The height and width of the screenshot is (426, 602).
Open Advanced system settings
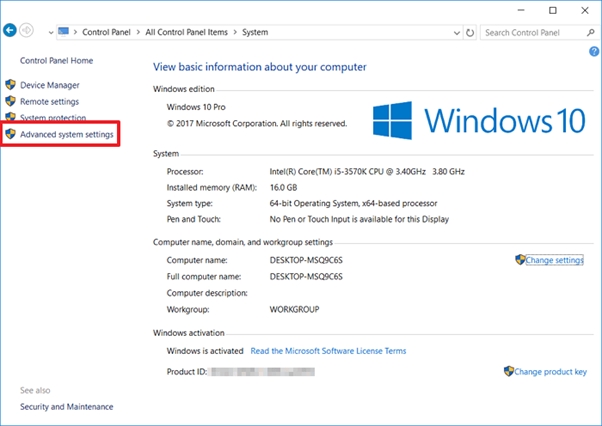click(x=67, y=134)
